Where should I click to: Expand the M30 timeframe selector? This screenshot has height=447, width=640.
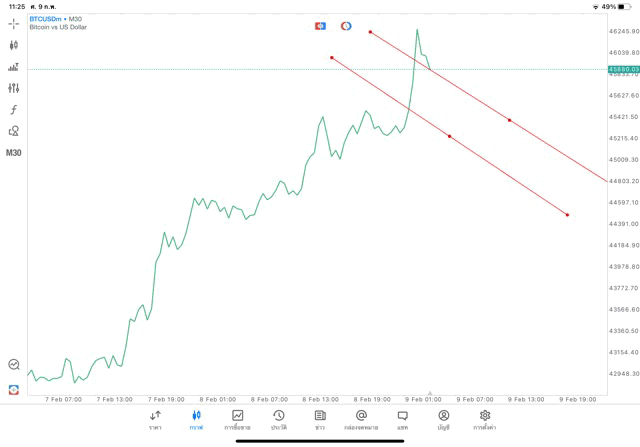point(14,153)
